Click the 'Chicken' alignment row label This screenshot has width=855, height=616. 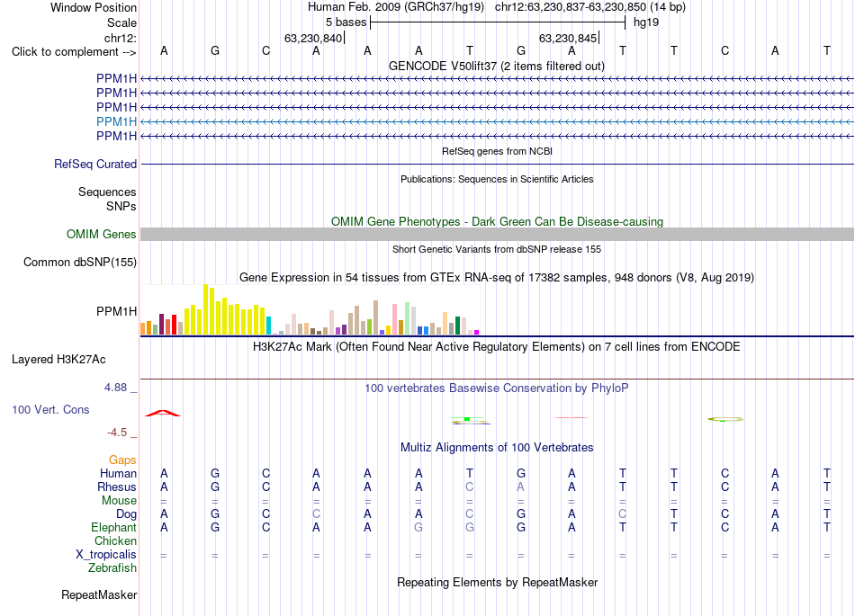pyautogui.click(x=115, y=540)
